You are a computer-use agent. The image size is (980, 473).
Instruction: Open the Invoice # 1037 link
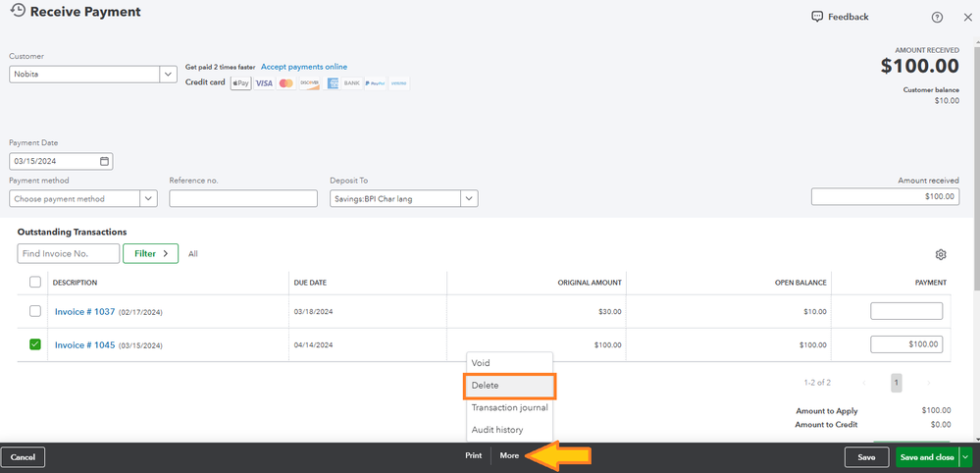point(85,311)
